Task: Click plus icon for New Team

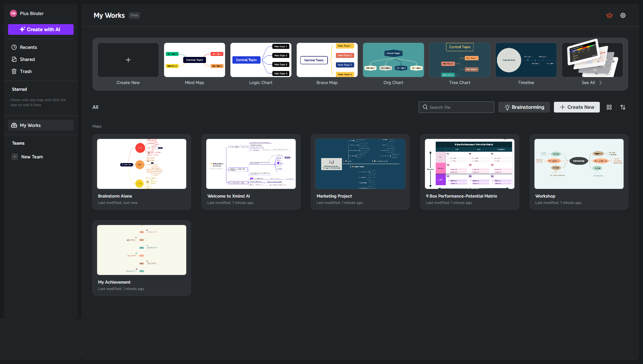Action: tap(15, 157)
